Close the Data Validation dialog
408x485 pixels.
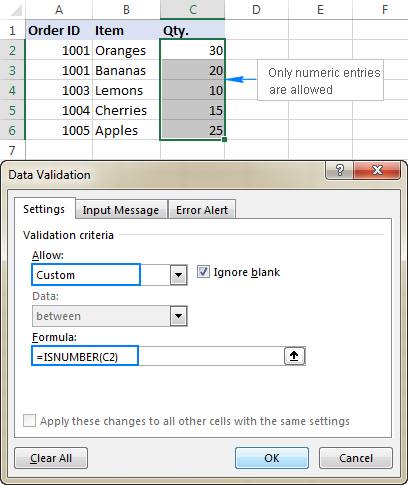coord(377,170)
